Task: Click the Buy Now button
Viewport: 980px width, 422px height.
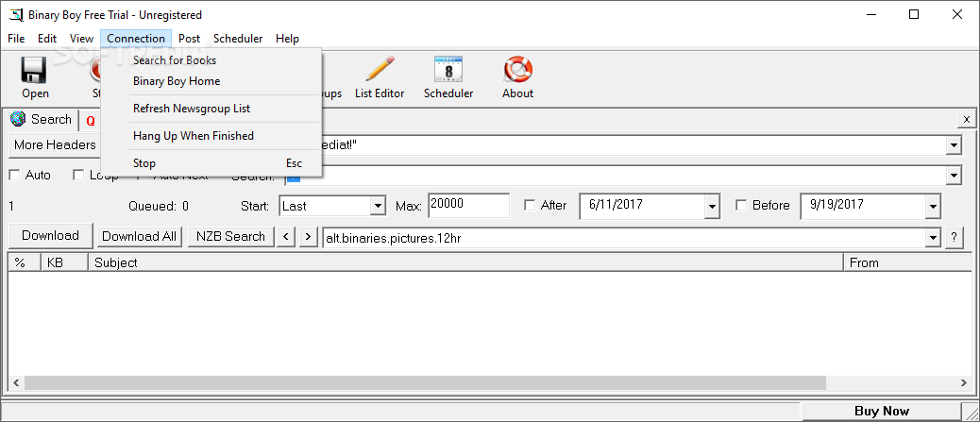Action: pyautogui.click(x=881, y=411)
